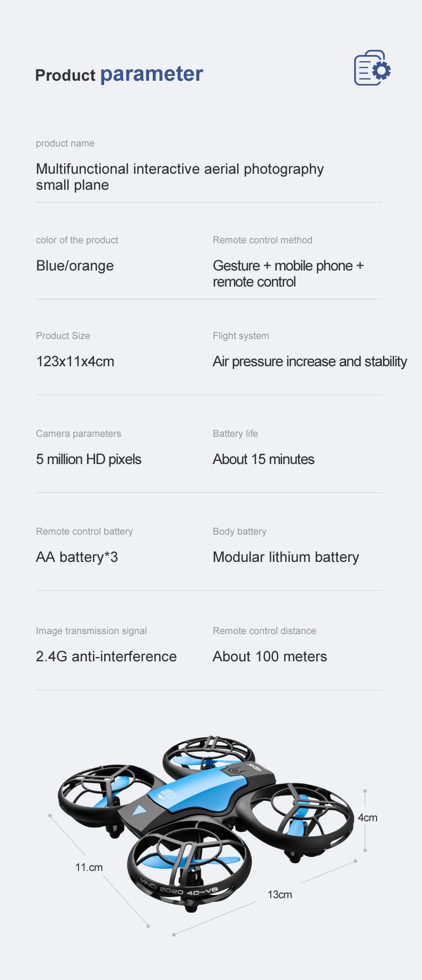The image size is (422, 980).
Task: Click the "About 100 meters" distance value
Action: coord(270,657)
